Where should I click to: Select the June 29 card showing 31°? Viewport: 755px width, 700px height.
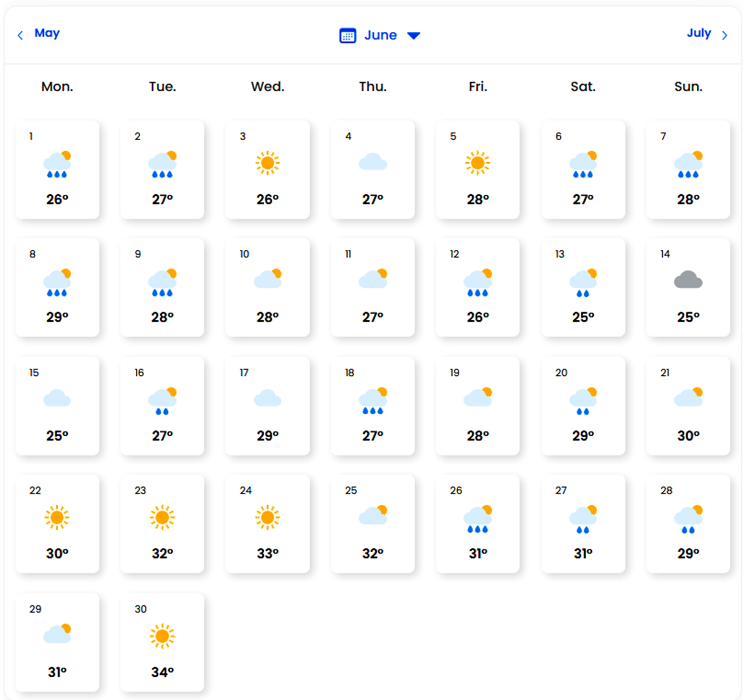coord(57,642)
